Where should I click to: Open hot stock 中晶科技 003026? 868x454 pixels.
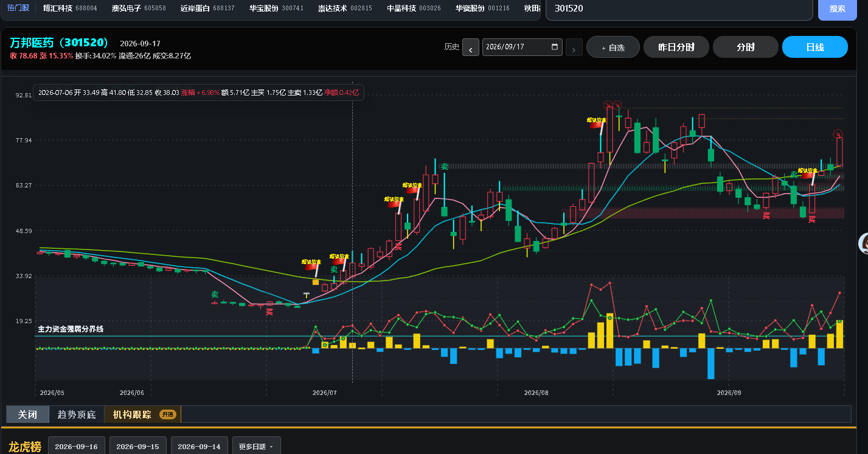pyautogui.click(x=414, y=9)
